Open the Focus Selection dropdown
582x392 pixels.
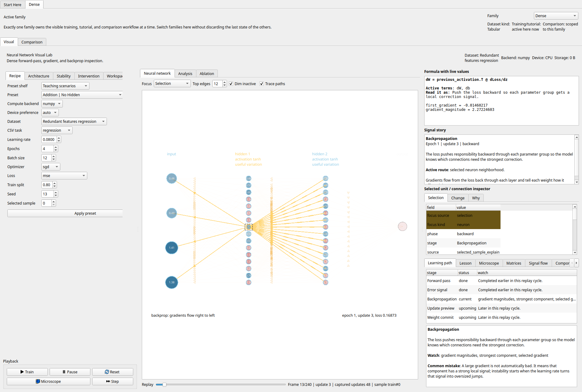172,84
